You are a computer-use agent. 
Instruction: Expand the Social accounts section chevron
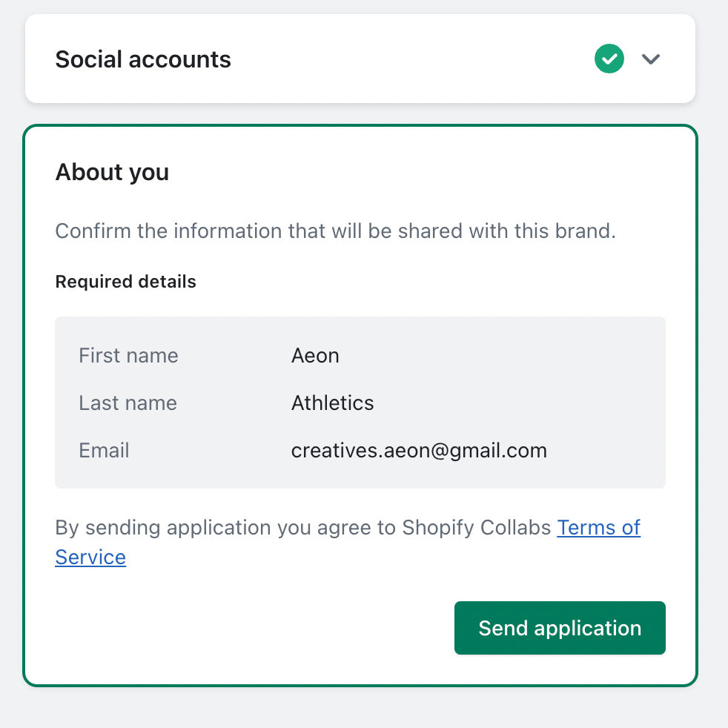[x=650, y=59]
